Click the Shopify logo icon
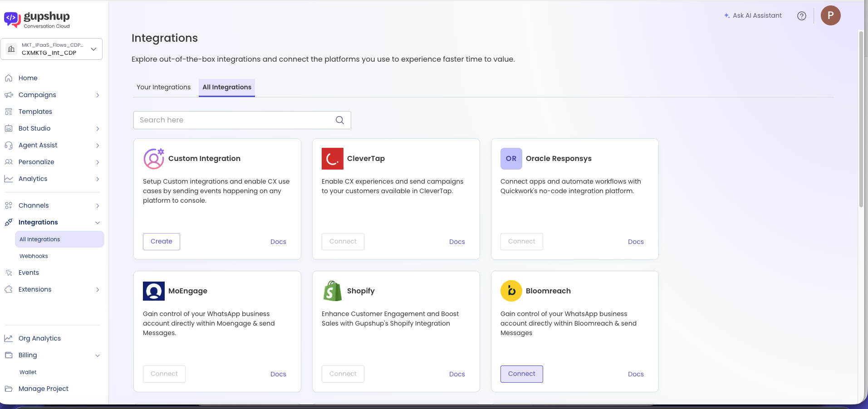 (333, 291)
